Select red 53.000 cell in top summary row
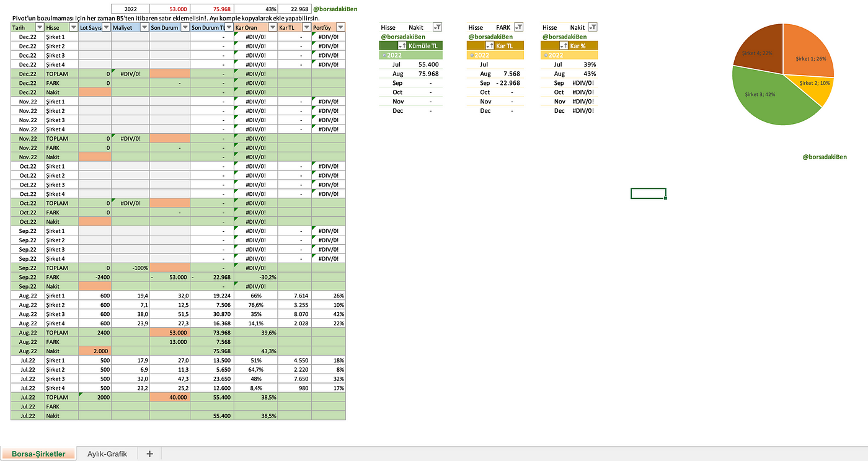868x461 pixels. 170,9
